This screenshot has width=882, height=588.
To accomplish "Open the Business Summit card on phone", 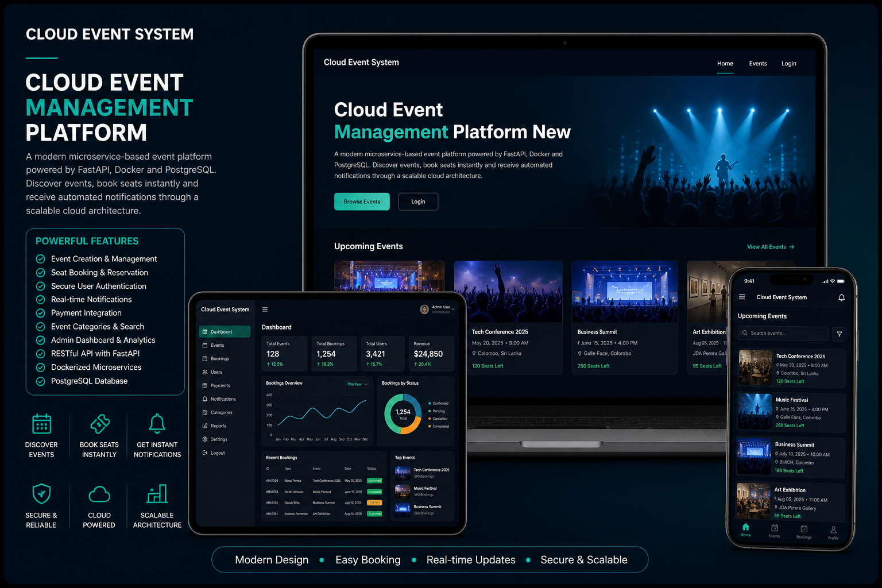I will (x=791, y=458).
